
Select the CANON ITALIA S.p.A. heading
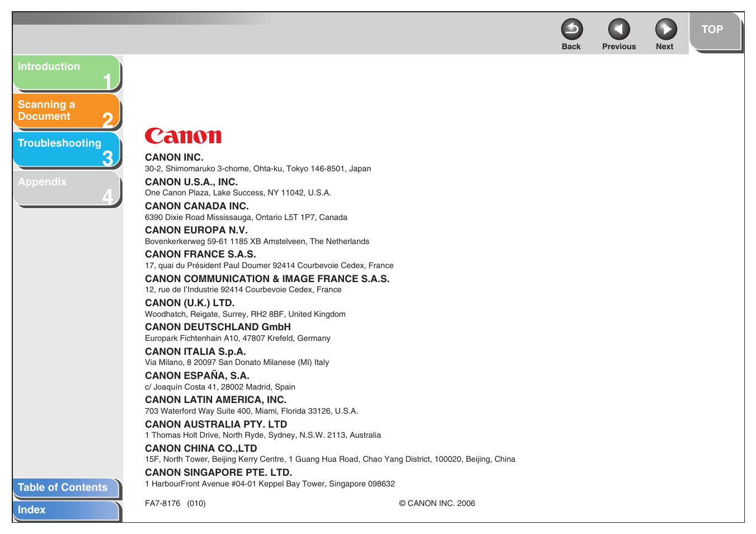tap(195, 352)
